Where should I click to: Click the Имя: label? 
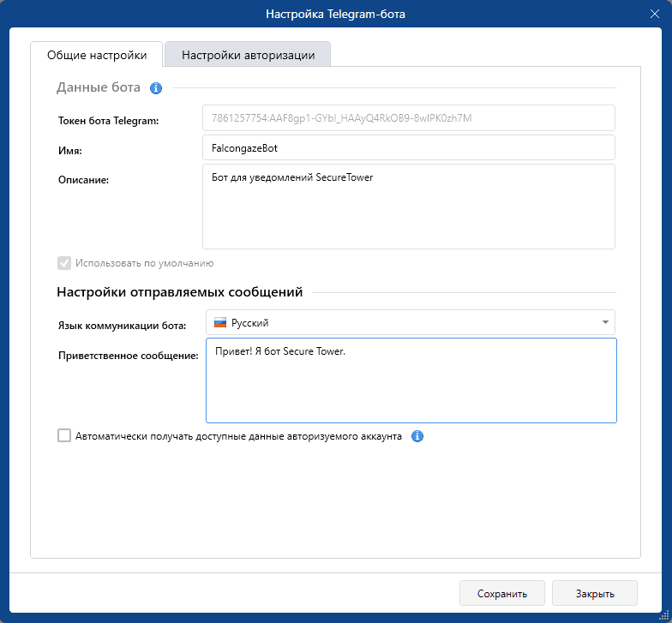[70, 151]
